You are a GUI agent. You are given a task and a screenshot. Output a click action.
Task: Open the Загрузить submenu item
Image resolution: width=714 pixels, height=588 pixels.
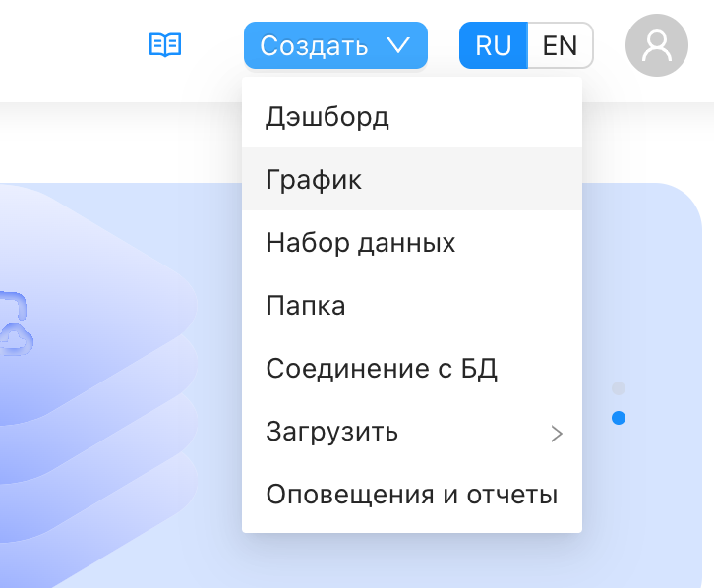click(x=332, y=432)
